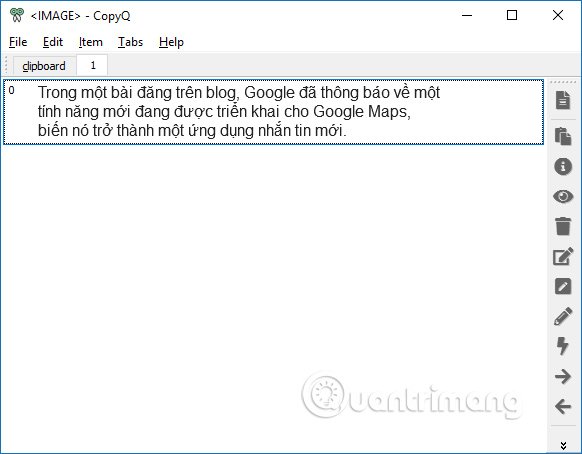Screen dimensions: 582x454
Task: Click Edit notes filled square pencil icon
Action: pyautogui.click(x=563, y=286)
